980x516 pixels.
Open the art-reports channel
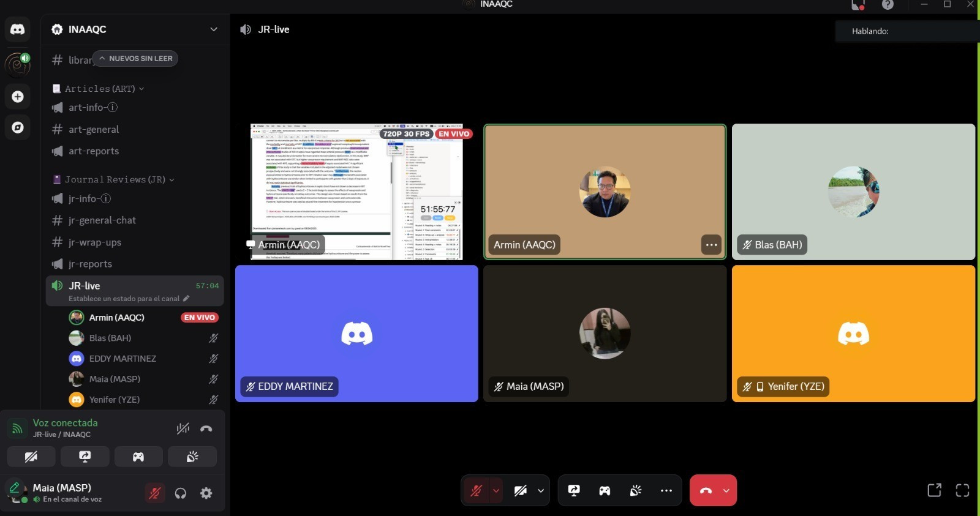pyautogui.click(x=94, y=151)
